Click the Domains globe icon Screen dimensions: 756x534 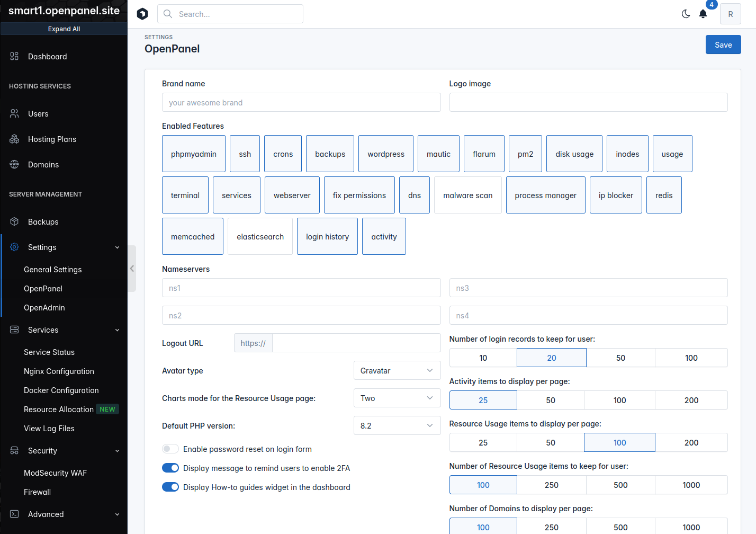(14, 165)
